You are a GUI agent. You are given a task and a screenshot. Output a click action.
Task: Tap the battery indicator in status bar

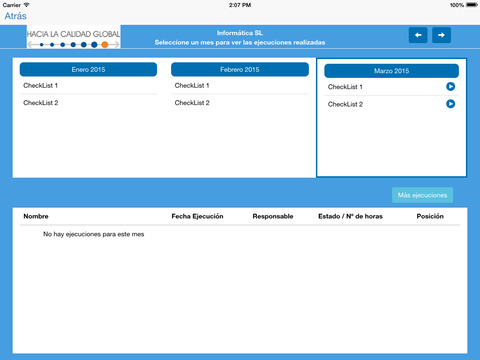tap(472, 5)
